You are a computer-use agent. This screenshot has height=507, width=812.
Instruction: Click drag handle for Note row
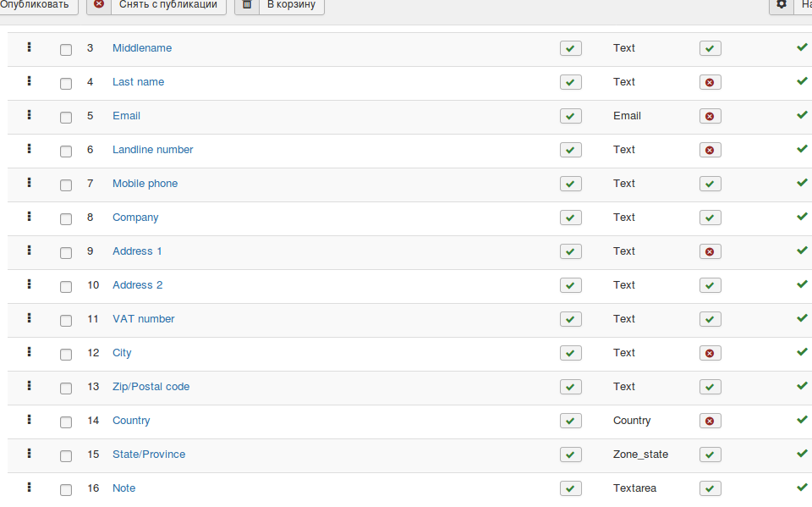pos(30,488)
